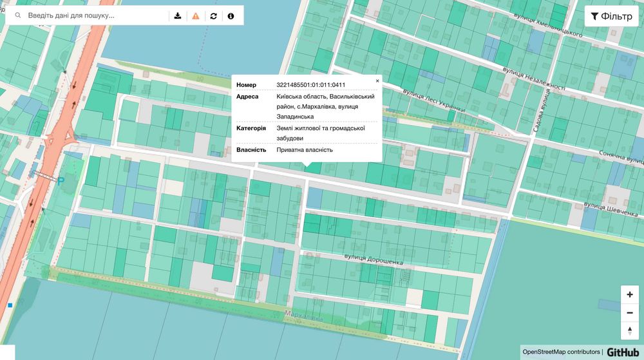Viewport: 644px width, 360px height.
Task: Click the parking P symbol on map
Action: coord(61,181)
